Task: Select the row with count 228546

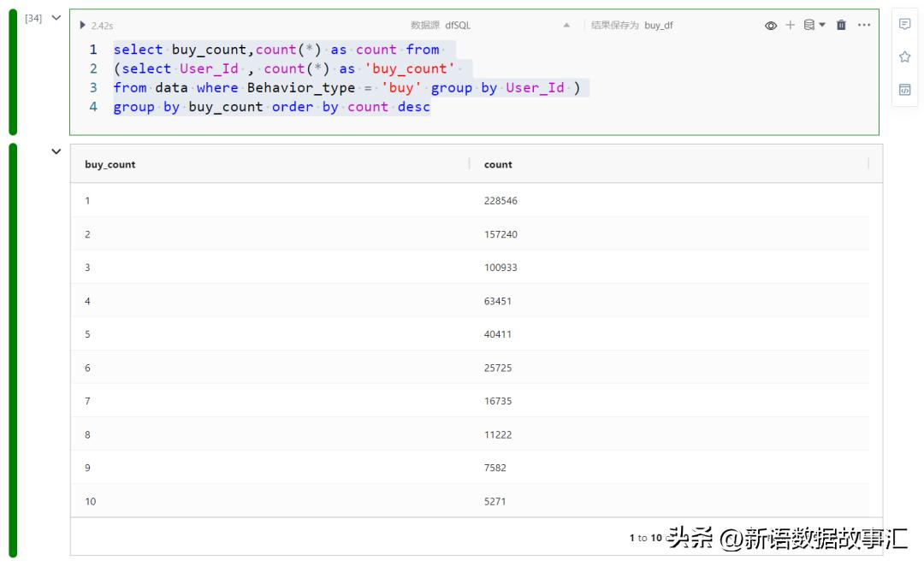Action: (500, 201)
